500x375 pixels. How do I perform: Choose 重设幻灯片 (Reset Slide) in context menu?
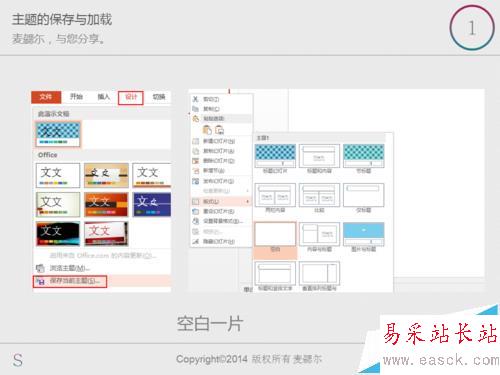[221, 211]
